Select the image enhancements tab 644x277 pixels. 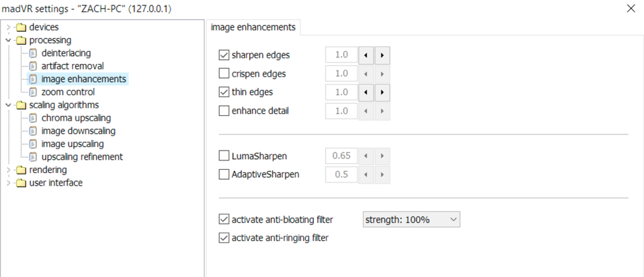pyautogui.click(x=253, y=27)
